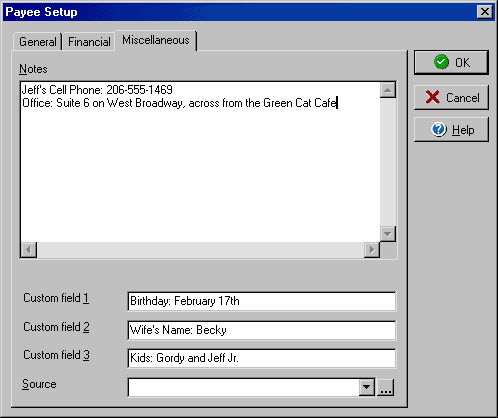Click Notes scroll left arrow
The width and height of the screenshot is (498, 418).
click(x=29, y=250)
